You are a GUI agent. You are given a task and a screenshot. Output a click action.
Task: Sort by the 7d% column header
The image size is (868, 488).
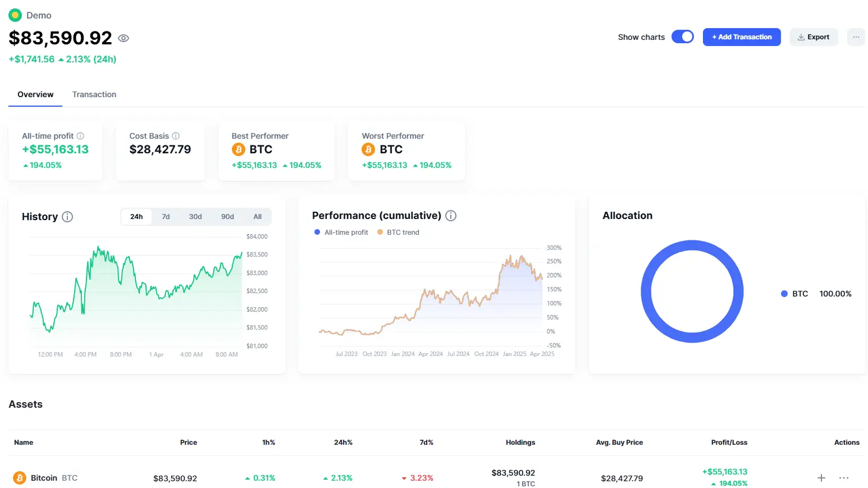(x=426, y=443)
